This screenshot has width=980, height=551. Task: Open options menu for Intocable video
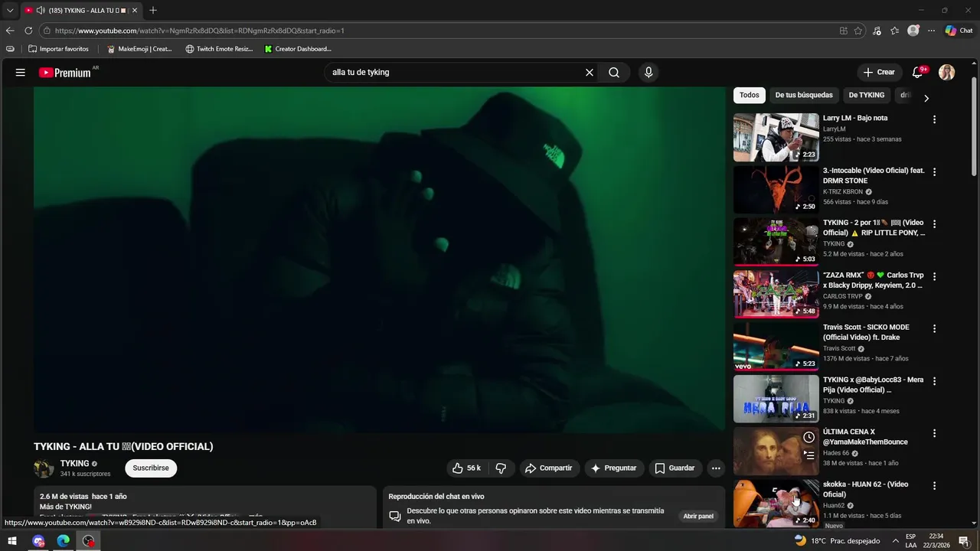(934, 171)
